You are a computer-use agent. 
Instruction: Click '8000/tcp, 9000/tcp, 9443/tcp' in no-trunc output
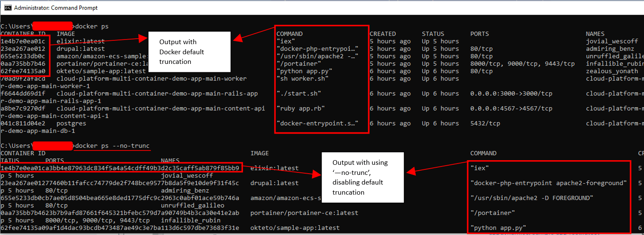pos(98,221)
